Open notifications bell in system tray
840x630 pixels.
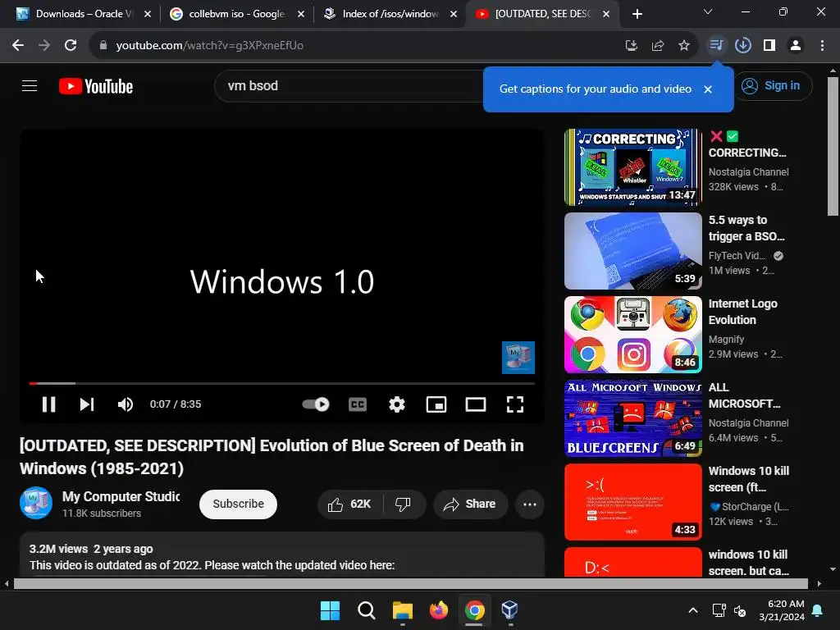click(818, 610)
